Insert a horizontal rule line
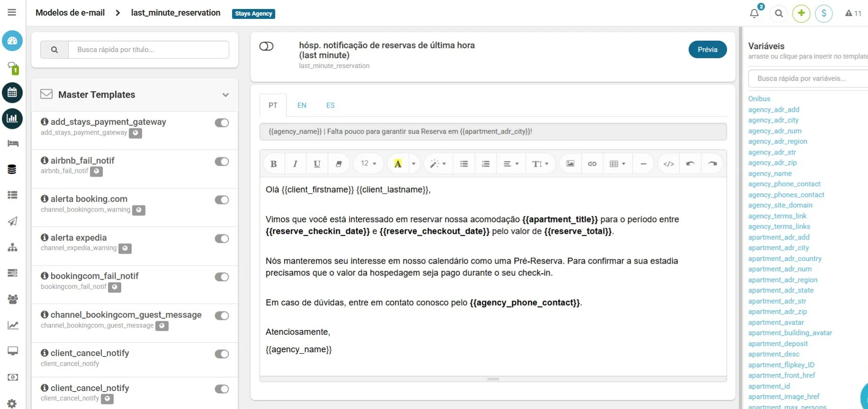The image size is (868, 409). click(x=643, y=164)
